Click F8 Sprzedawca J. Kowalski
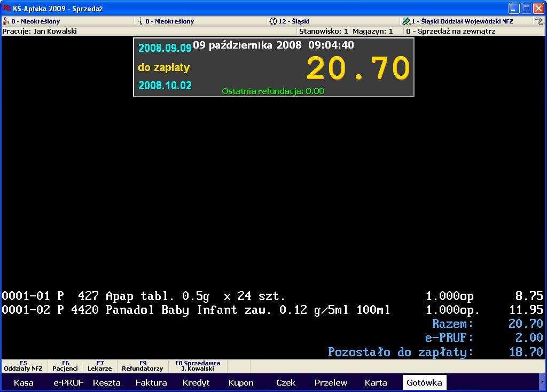 (198, 366)
